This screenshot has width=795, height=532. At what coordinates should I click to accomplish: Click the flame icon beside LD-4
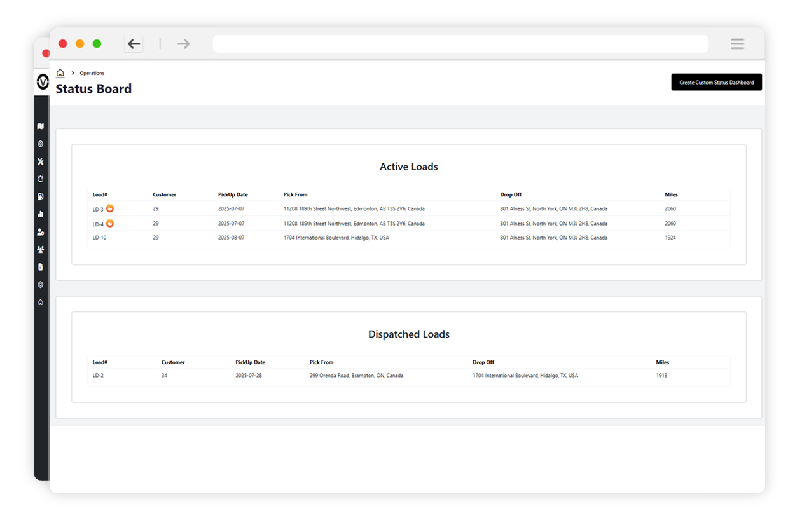[111, 223]
